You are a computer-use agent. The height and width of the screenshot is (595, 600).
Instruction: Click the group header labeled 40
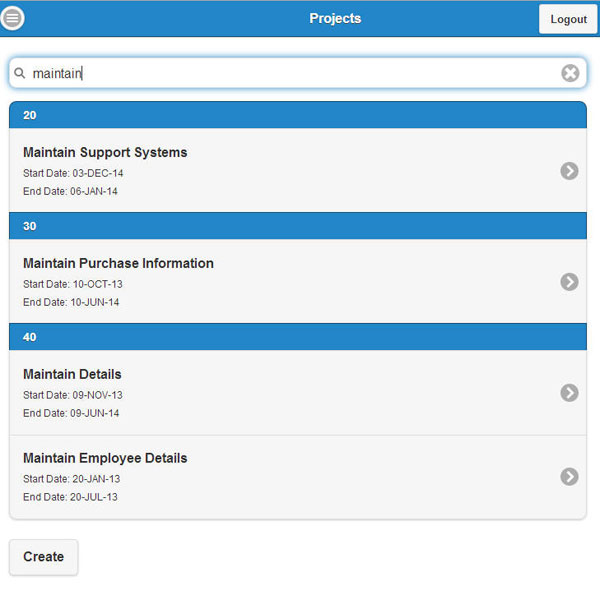point(297,337)
